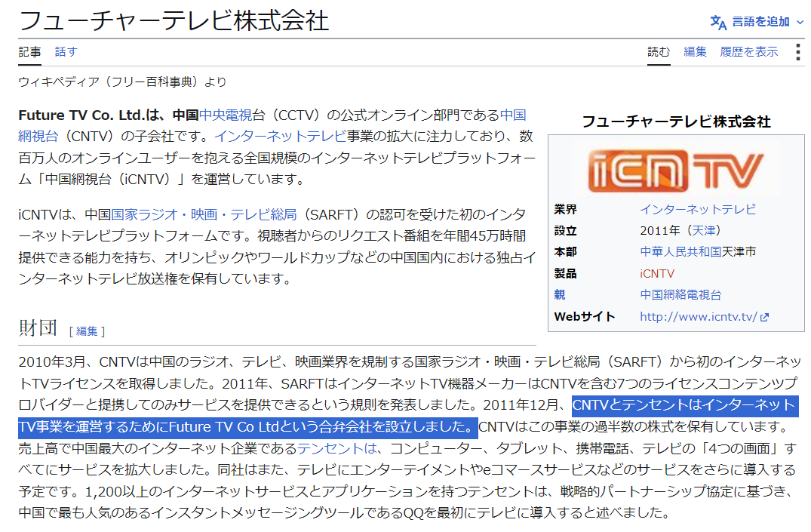Select the 読む tab
This screenshot has width=811, height=532.
tap(659, 52)
